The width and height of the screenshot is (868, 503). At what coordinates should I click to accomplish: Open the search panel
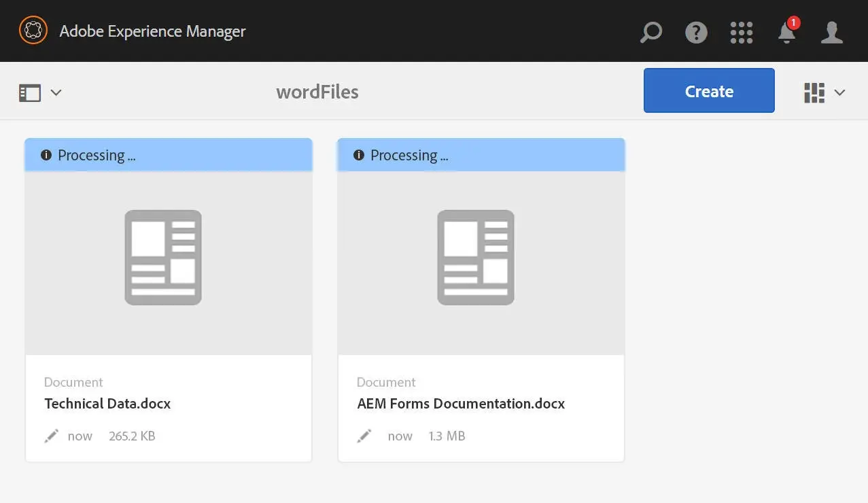[650, 31]
